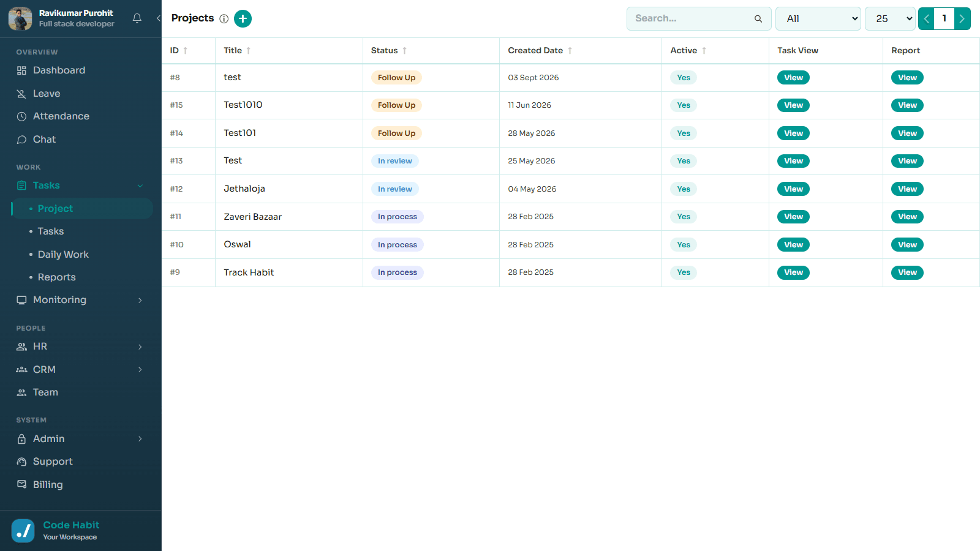Click the Test1010 project title

[243, 105]
